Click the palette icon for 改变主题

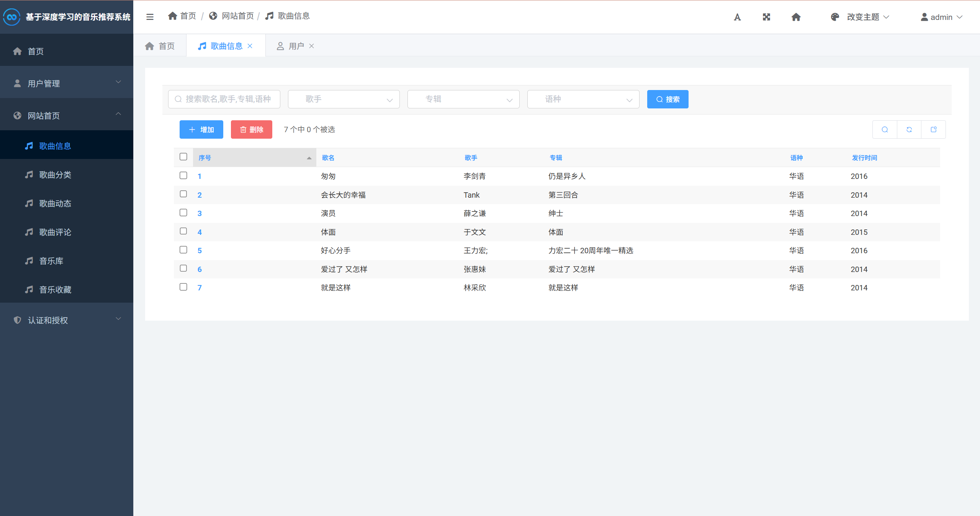click(835, 17)
